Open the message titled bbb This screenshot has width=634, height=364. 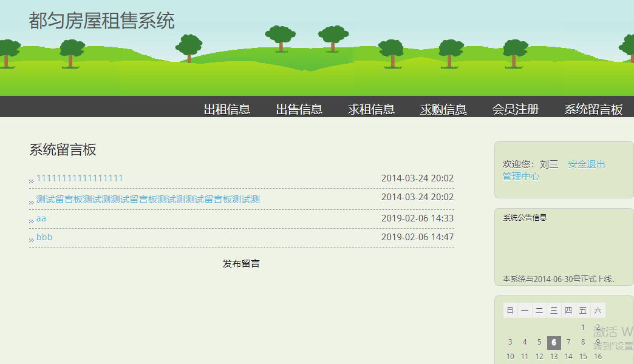pyautogui.click(x=44, y=237)
